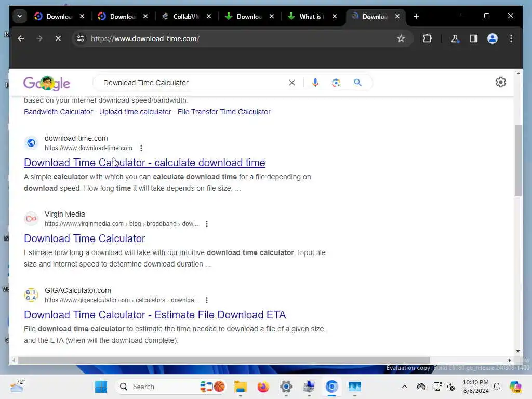Screen dimensions: 532x399
Task: Click the GIGACalculator favicon
Action: coord(31,295)
